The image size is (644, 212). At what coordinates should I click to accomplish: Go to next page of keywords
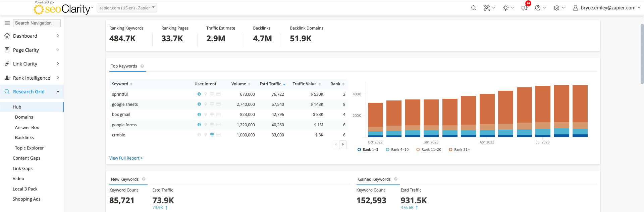point(343,144)
